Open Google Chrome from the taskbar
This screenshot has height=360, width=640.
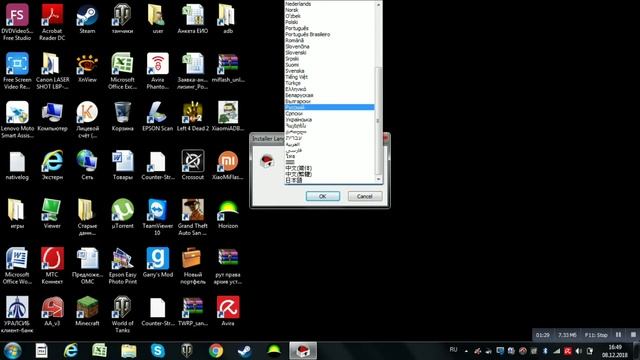coord(216,351)
